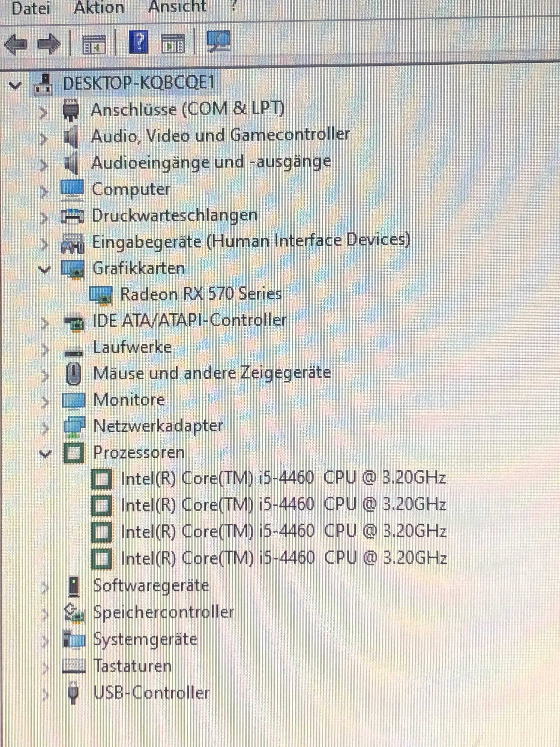
Task: Expand the Laufwerke category
Action: (45, 349)
